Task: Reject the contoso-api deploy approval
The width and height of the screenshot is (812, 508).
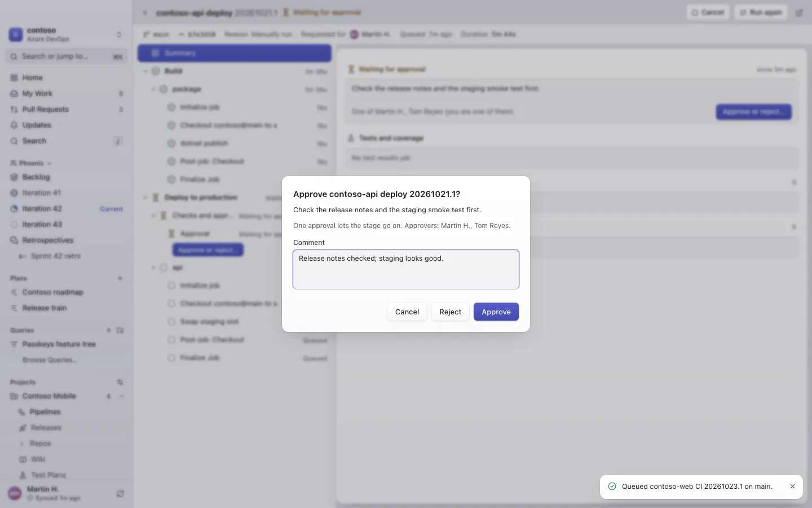Action: [450, 312]
